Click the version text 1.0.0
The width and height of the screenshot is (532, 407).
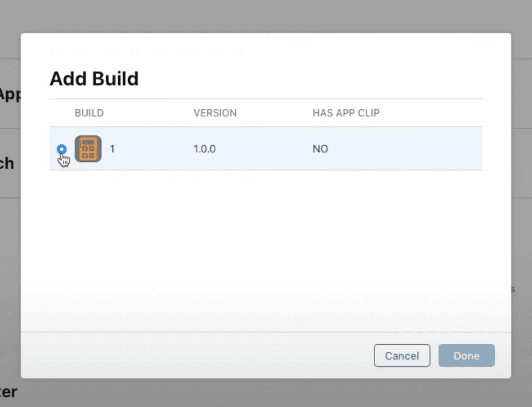pyautogui.click(x=204, y=148)
